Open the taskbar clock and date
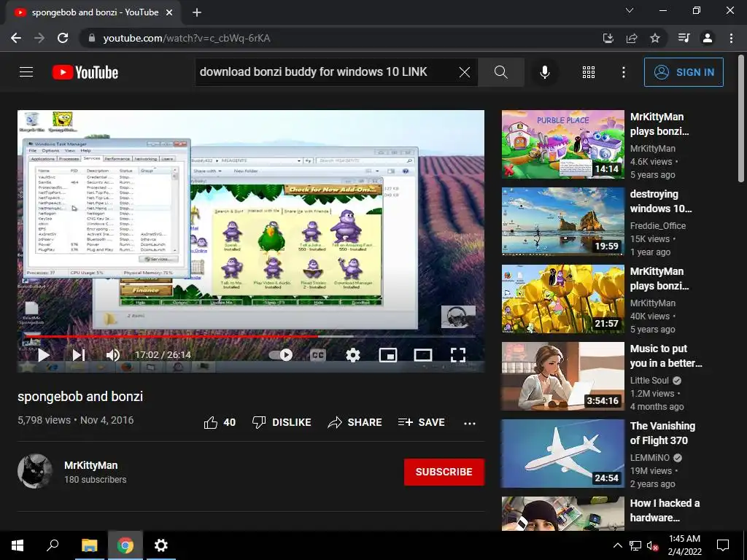The width and height of the screenshot is (747, 560). pyautogui.click(x=684, y=545)
